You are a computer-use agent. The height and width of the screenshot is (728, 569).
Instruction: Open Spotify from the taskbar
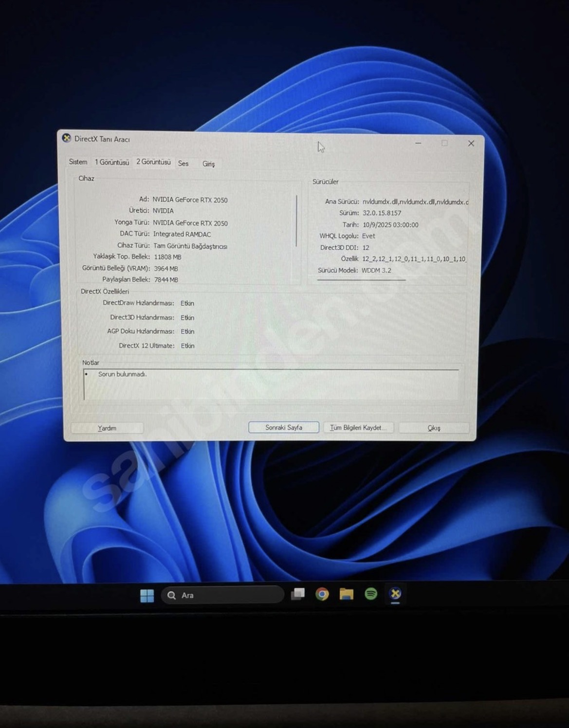coord(371,594)
